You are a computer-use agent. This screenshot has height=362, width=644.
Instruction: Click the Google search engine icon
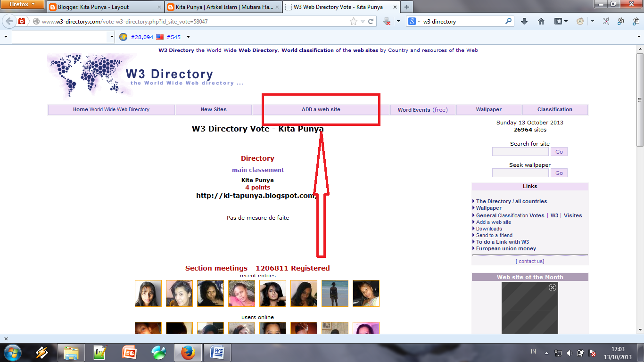tap(412, 21)
